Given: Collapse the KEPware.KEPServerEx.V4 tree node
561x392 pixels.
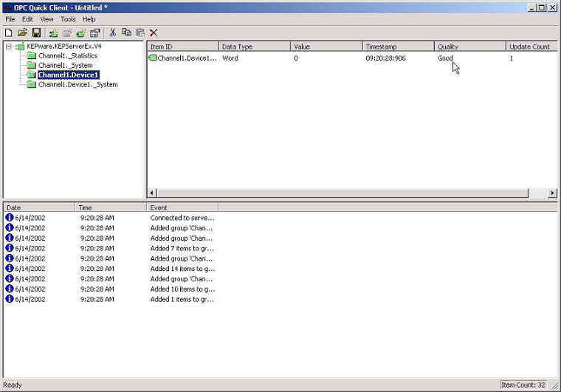Looking at the screenshot, I should click(8, 47).
